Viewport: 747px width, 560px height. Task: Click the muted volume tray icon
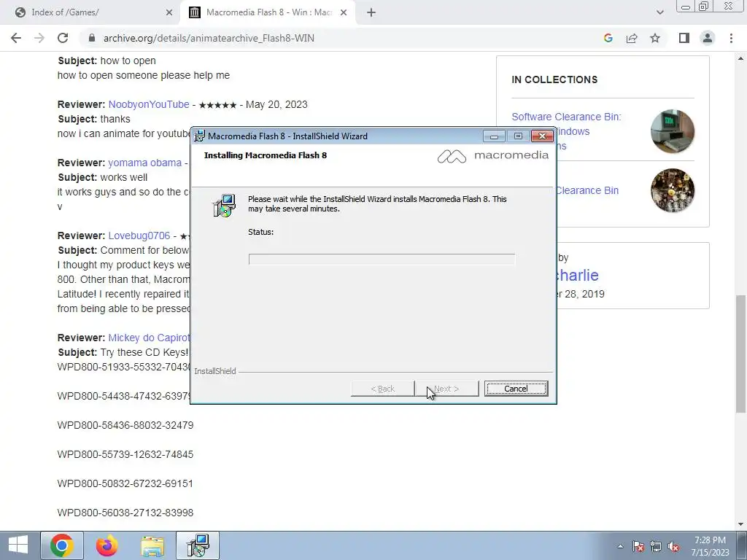pos(673,546)
